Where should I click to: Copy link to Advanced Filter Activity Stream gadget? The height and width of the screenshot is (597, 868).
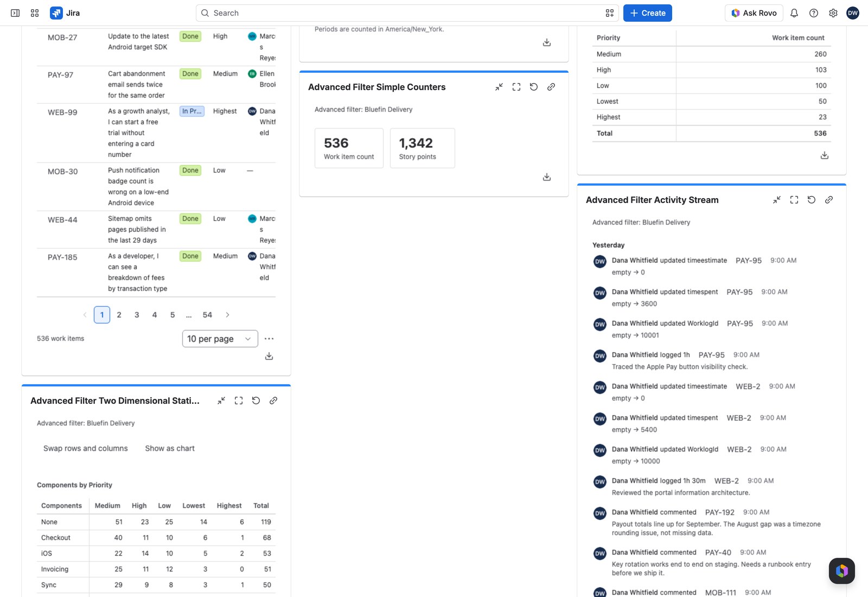829,200
